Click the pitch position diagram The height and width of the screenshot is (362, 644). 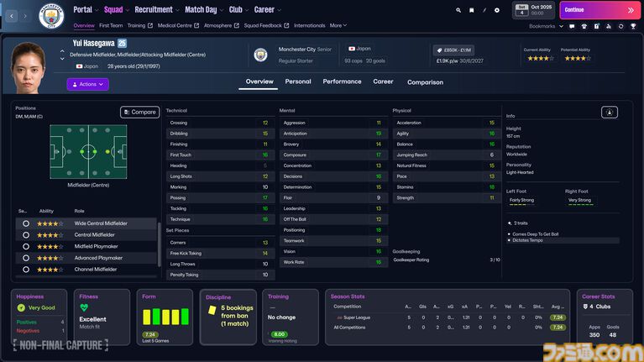coord(87,150)
